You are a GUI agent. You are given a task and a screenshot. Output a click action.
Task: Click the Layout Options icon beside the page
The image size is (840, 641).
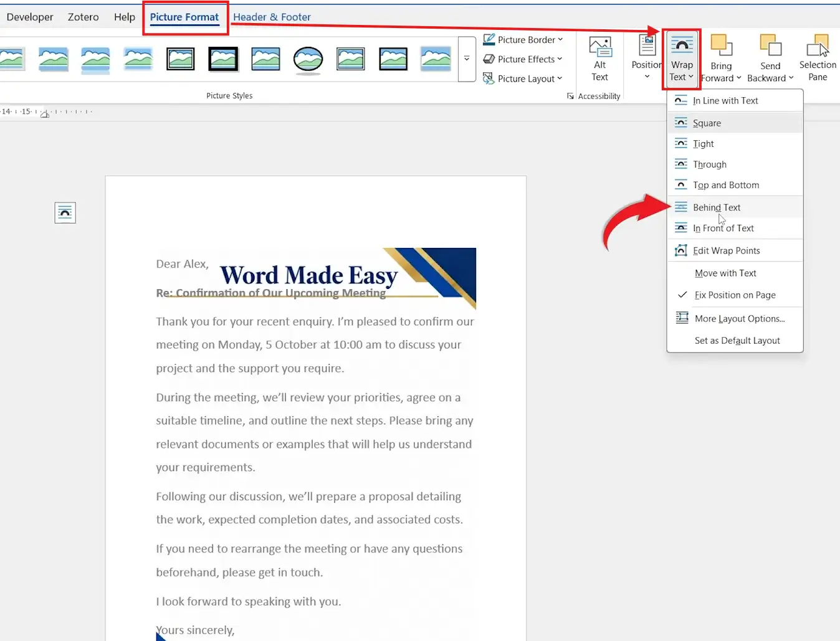[65, 213]
